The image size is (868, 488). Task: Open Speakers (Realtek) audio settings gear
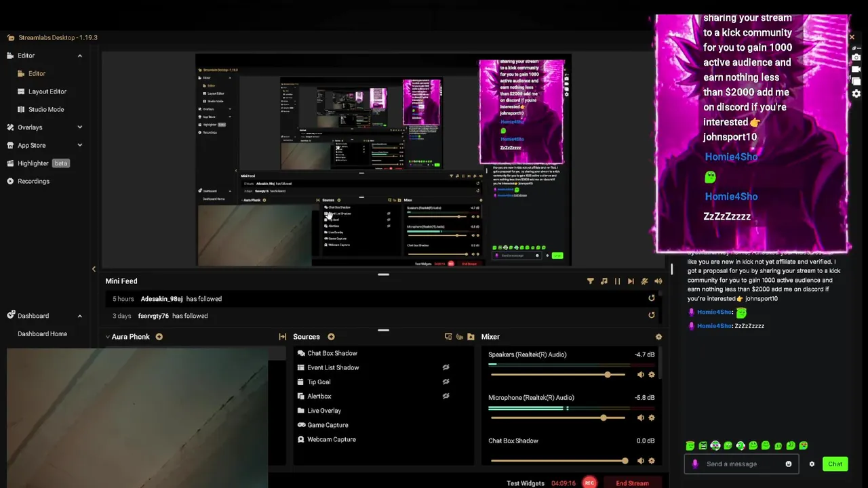tap(652, 375)
